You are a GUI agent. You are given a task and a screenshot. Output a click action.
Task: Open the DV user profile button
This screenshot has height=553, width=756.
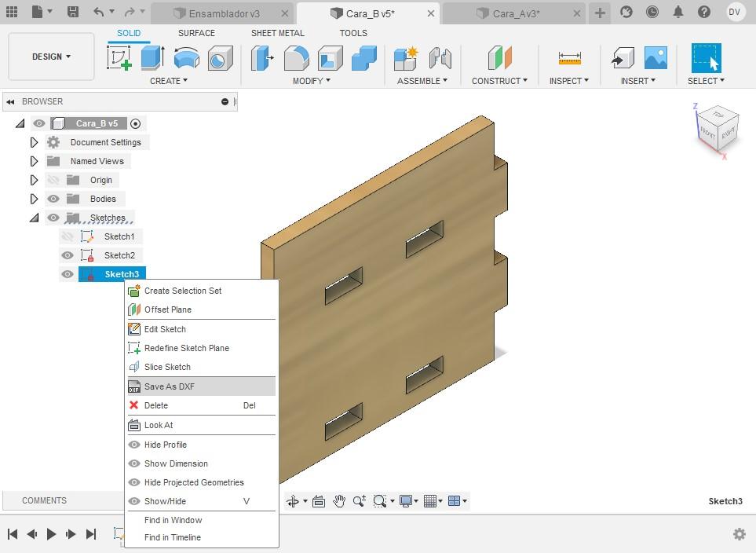click(734, 12)
